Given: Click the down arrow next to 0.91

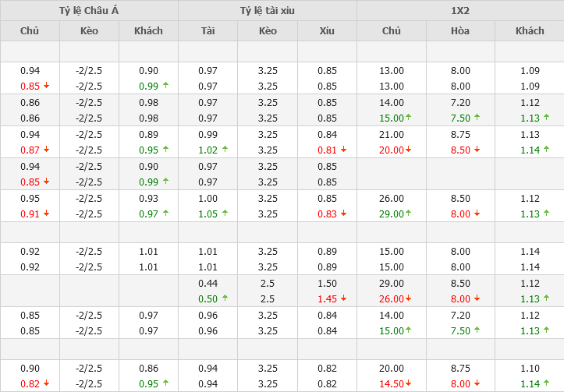Looking at the screenshot, I should 44,214.
